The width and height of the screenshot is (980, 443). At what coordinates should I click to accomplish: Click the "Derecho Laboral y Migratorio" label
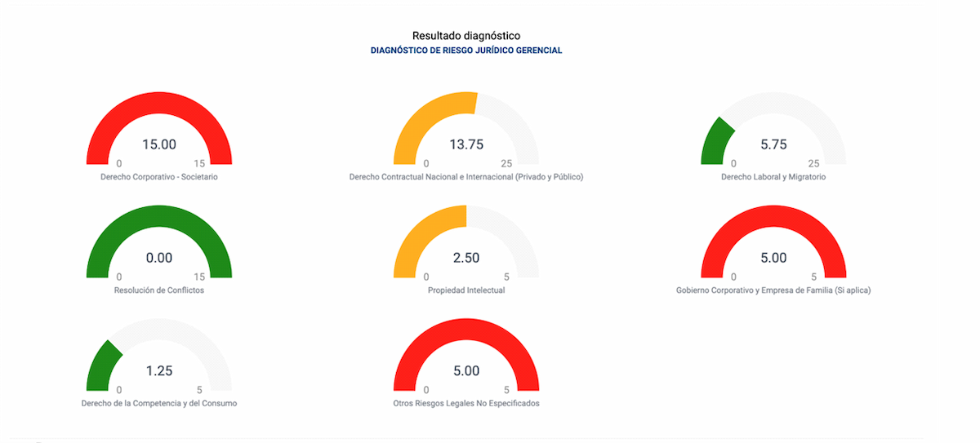[773, 177]
